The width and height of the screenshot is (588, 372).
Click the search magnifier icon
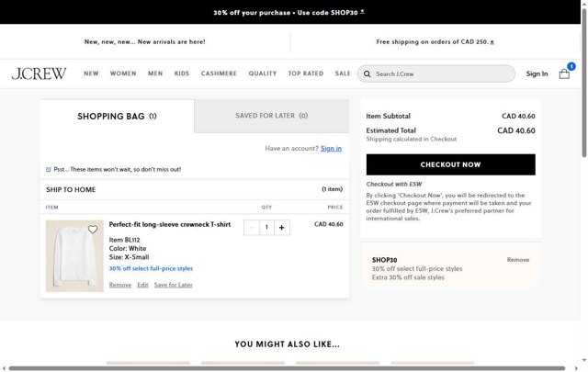367,73
